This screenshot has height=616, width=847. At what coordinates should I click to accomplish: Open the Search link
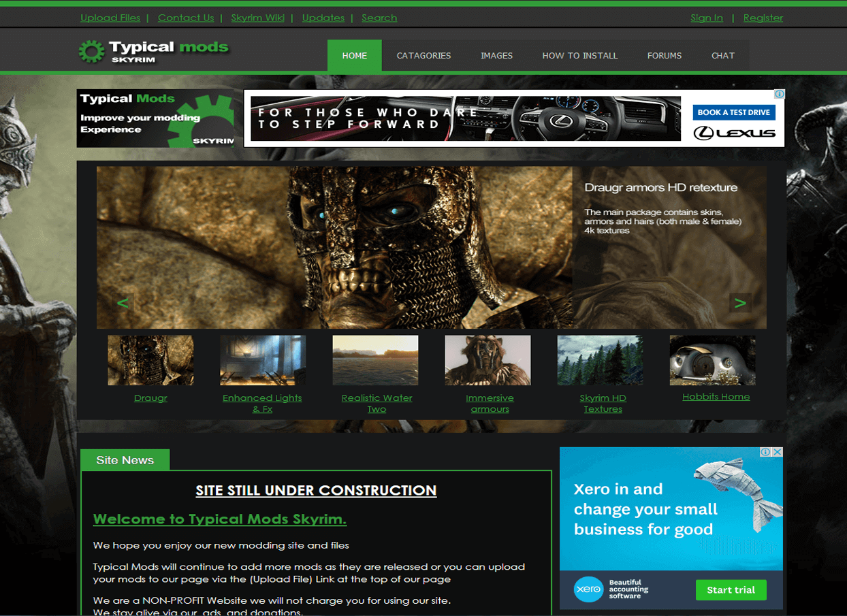coord(379,18)
